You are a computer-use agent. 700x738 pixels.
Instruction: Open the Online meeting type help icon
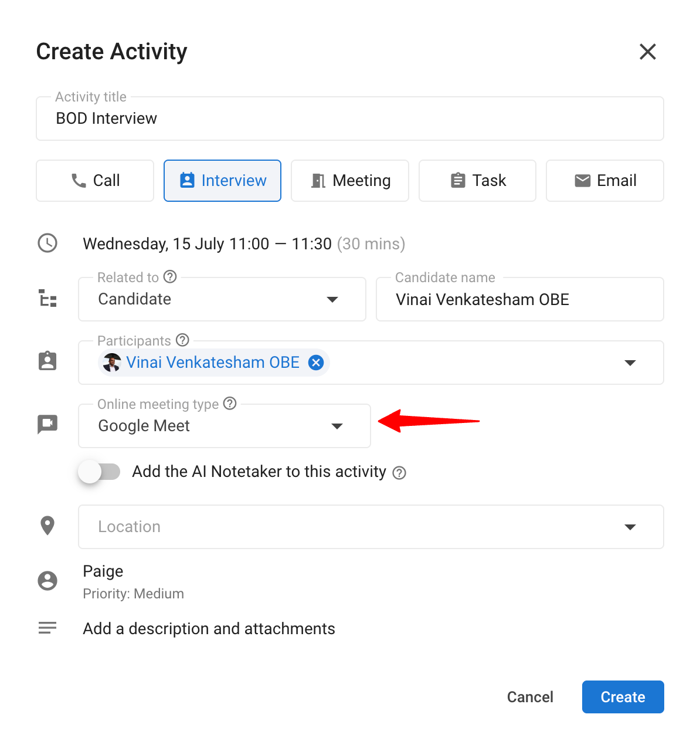[230, 403]
